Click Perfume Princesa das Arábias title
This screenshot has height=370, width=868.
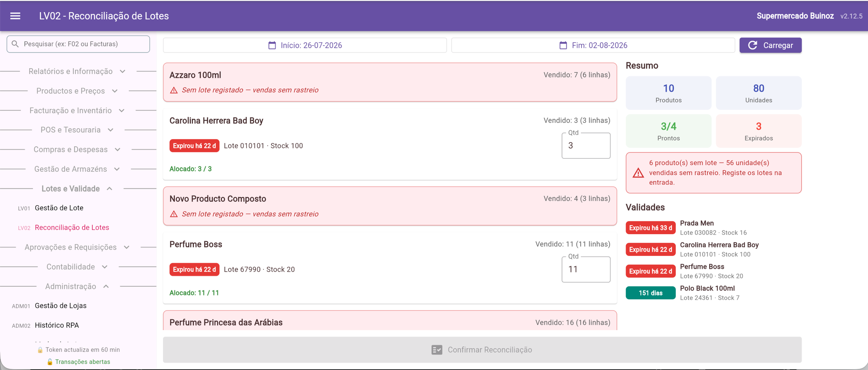click(x=226, y=322)
